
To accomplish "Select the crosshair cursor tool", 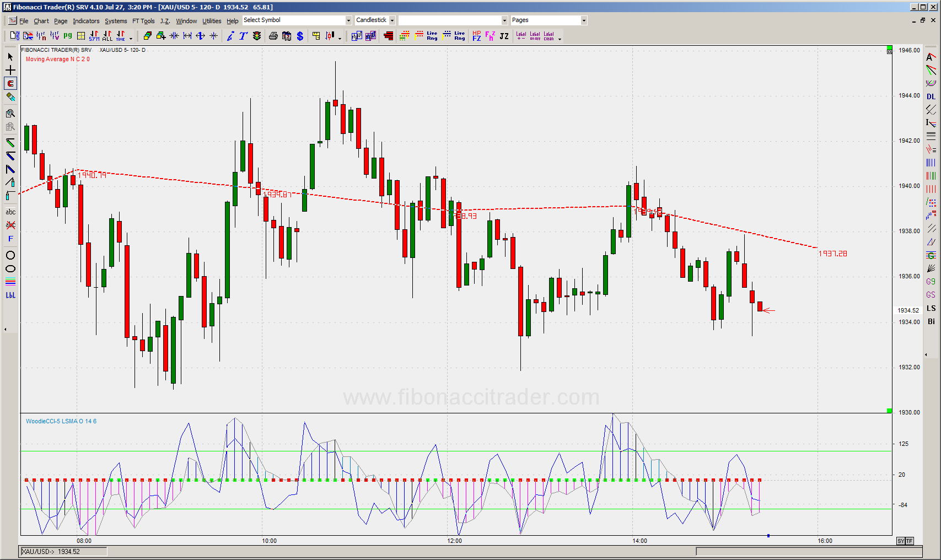I will click(10, 70).
